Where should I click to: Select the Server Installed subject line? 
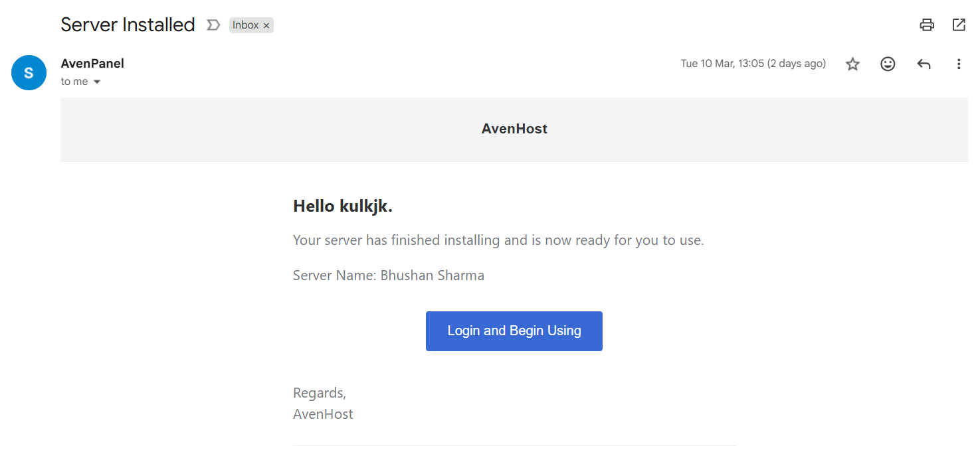pos(128,25)
